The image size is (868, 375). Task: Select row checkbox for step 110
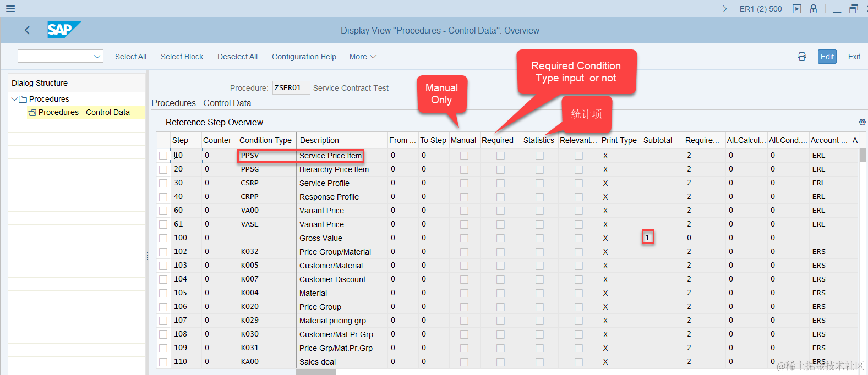[163, 362]
